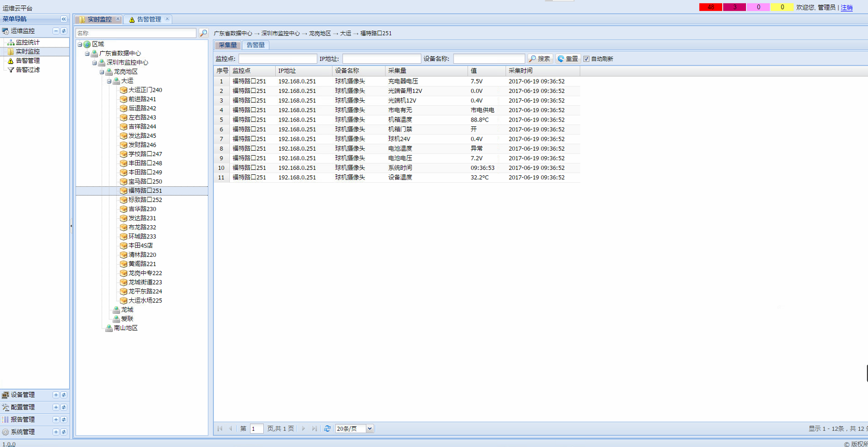The image size is (868, 447).
Task: Go to next page of results
Action: pyautogui.click(x=303, y=429)
